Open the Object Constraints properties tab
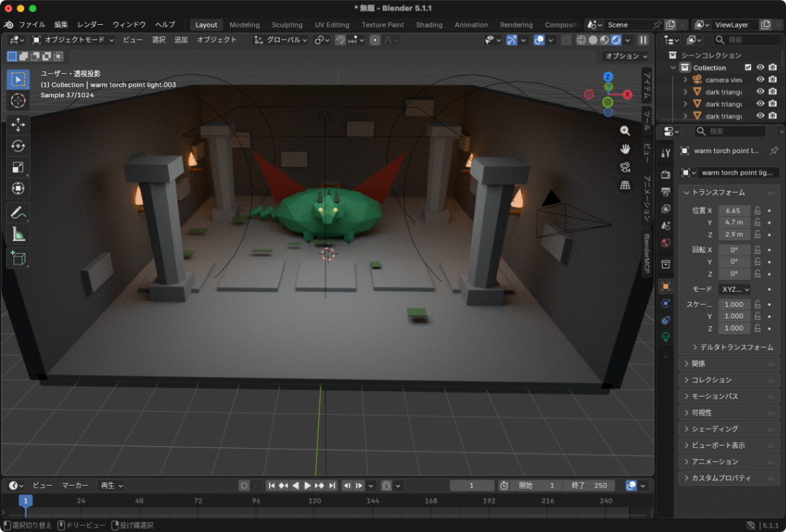 pyautogui.click(x=666, y=320)
